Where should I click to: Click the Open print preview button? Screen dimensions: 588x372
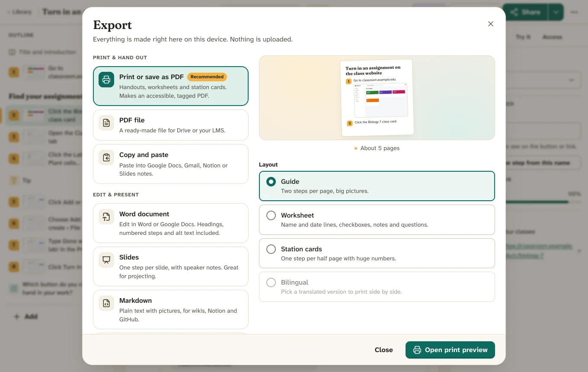click(x=450, y=350)
